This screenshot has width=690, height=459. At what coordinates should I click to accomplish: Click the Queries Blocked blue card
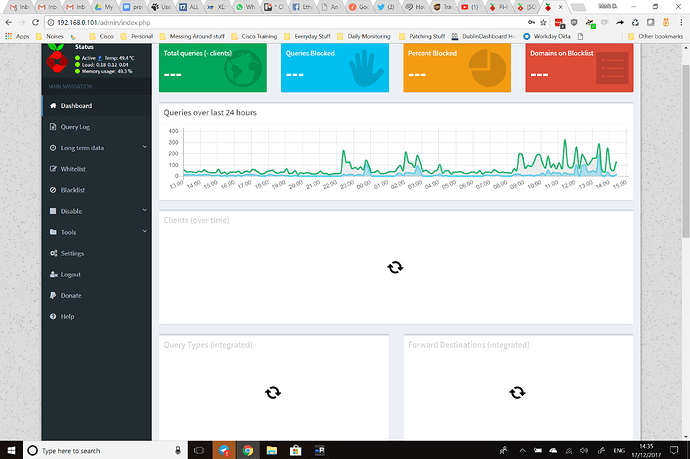tap(335, 68)
